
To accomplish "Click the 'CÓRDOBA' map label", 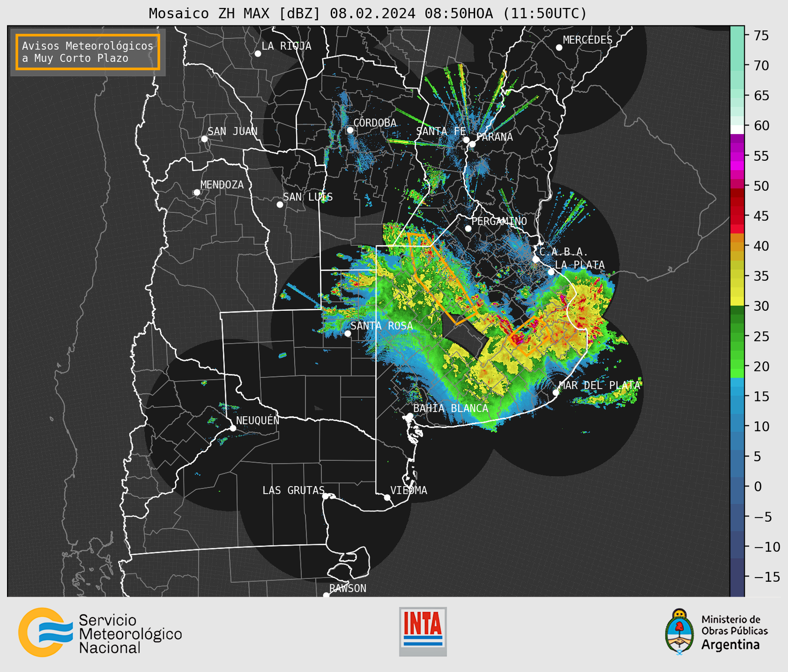I will coord(375,122).
